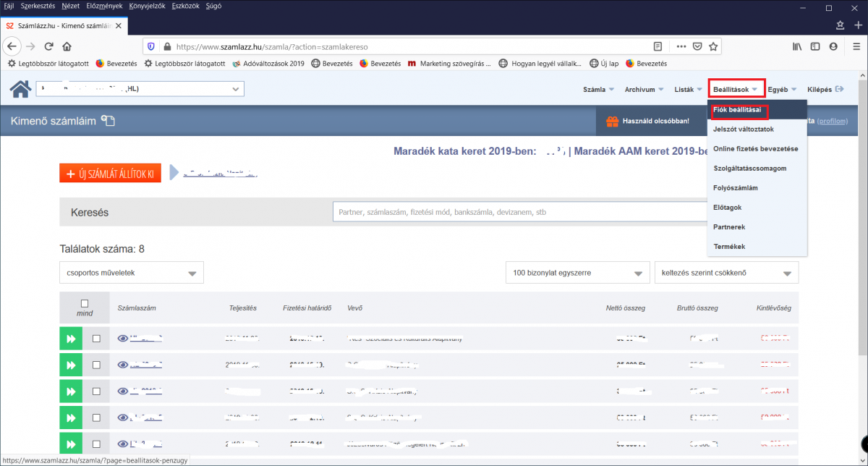This screenshot has height=466, width=868.
Task: Tick the checkbox of the third invoice row
Action: coord(96,391)
